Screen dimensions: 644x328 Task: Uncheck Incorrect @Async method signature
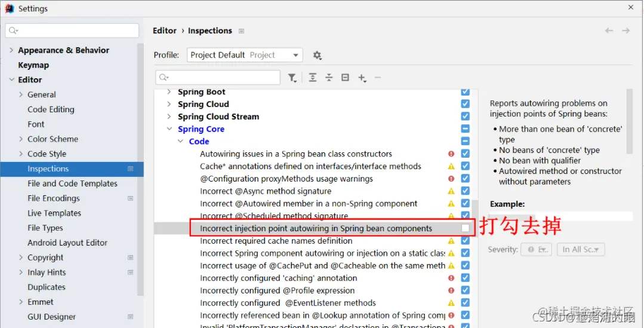[x=465, y=191]
